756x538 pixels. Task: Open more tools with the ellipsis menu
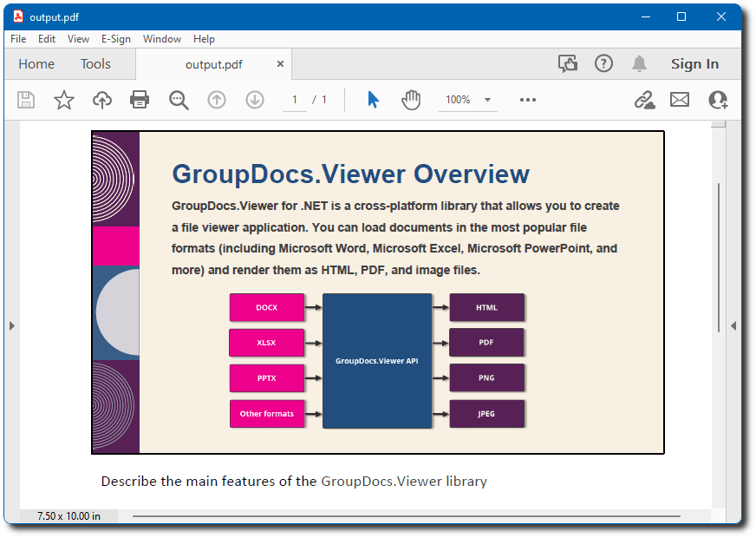pos(527,99)
